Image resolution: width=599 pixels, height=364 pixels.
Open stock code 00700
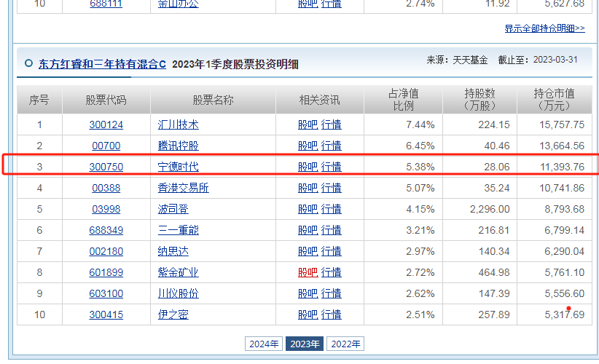point(106,146)
